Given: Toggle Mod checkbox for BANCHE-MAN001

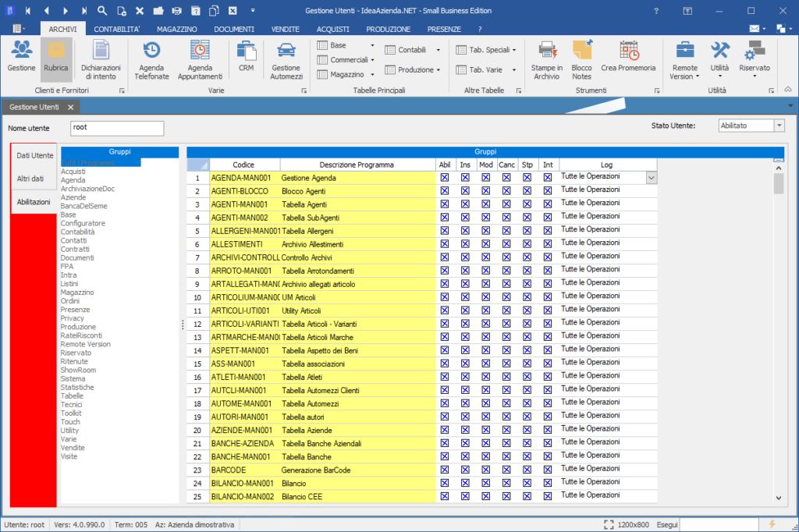Looking at the screenshot, I should point(485,456).
